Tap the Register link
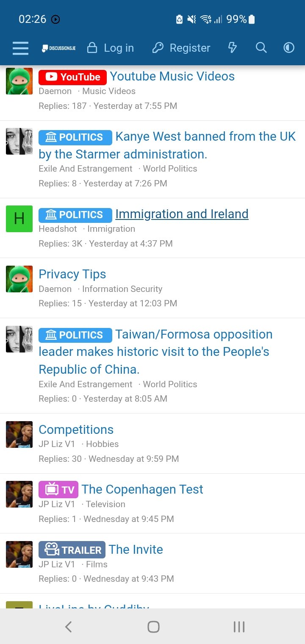Viewport: 305px width, 644px height. (x=181, y=48)
